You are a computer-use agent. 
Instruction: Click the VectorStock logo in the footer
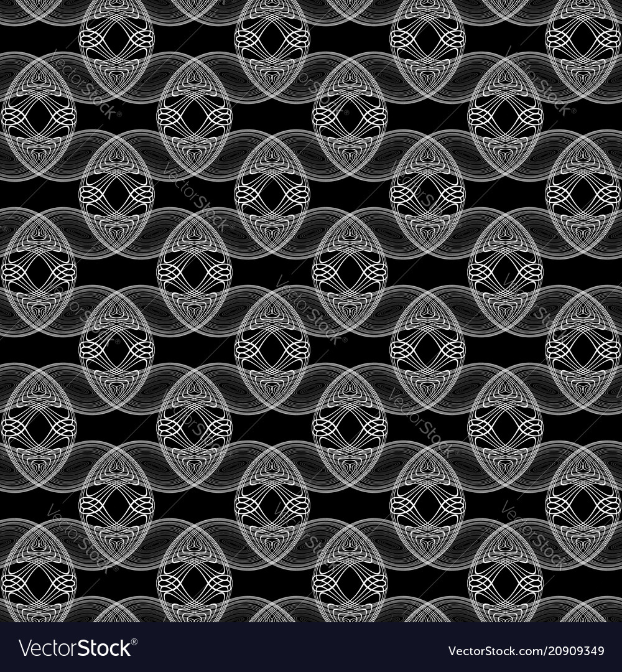[78, 648]
